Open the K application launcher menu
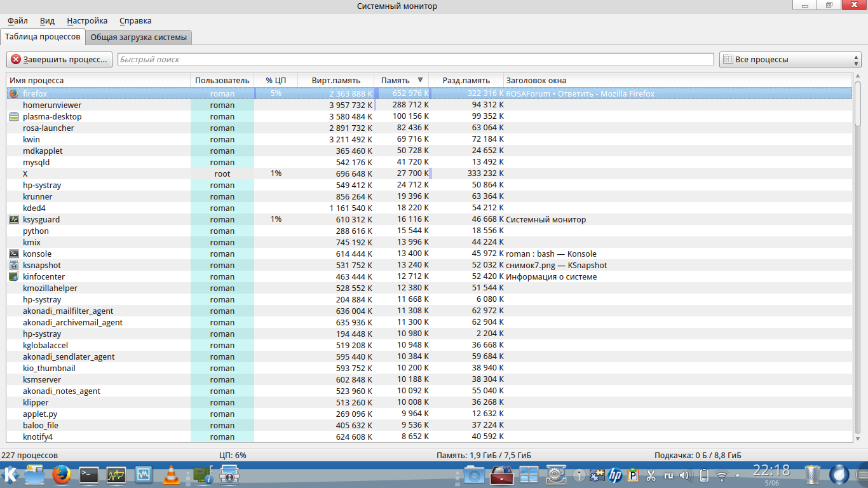This screenshot has height=488, width=868. point(10,475)
